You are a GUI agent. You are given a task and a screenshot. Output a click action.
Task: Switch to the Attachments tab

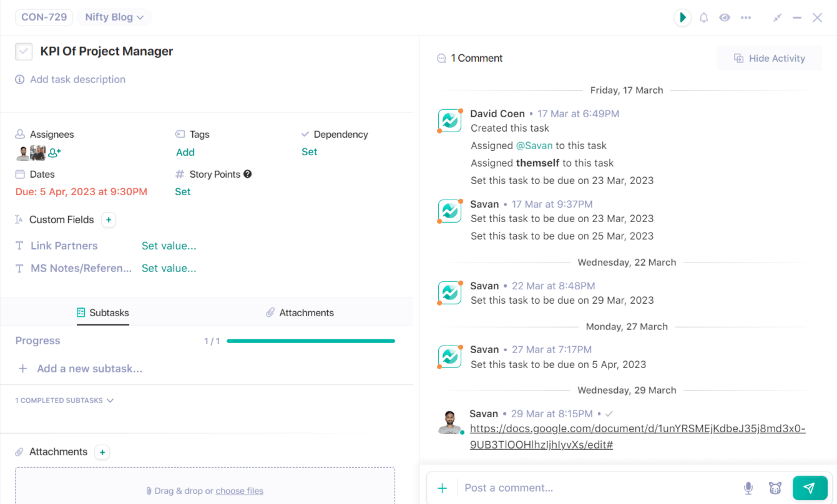tap(300, 313)
